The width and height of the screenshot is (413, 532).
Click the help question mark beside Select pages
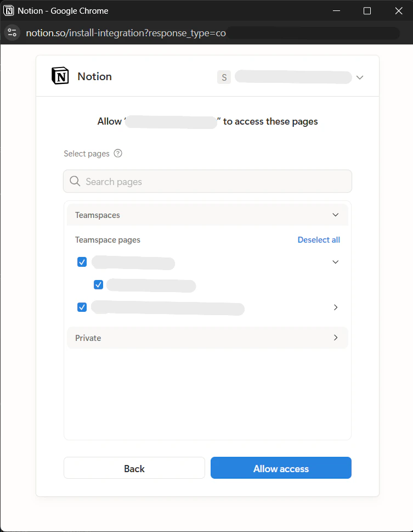click(x=118, y=153)
